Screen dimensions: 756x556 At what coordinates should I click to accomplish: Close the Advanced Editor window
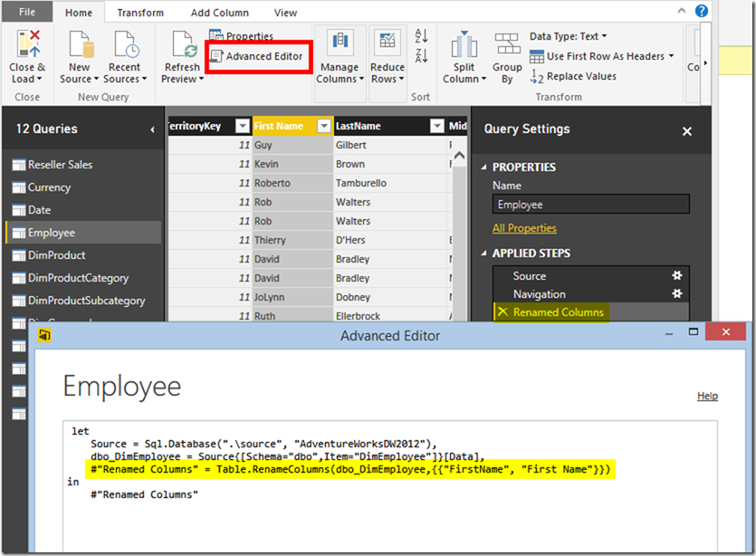[725, 331]
